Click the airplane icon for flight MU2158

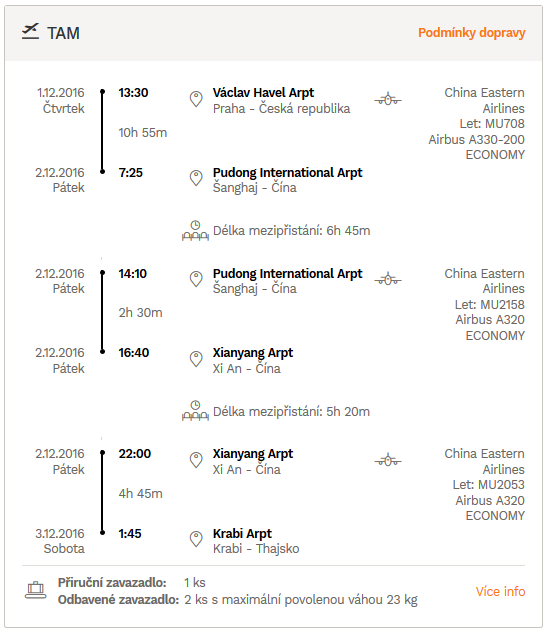[388, 279]
